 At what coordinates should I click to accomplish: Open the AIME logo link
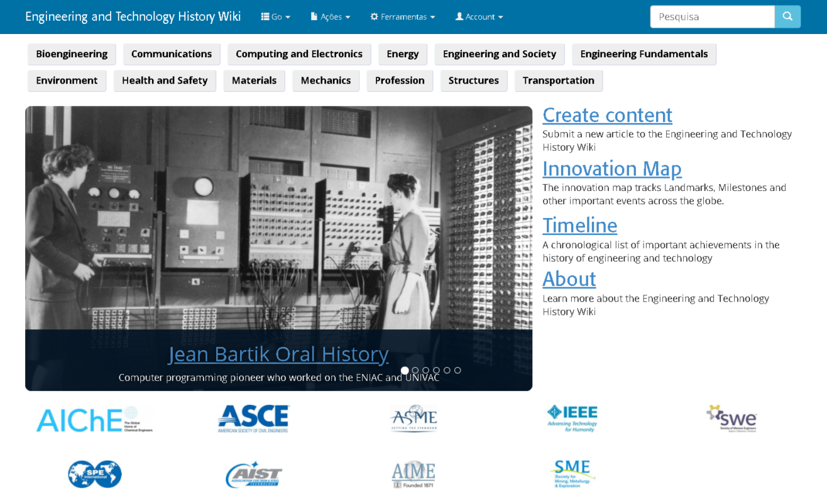point(413,474)
